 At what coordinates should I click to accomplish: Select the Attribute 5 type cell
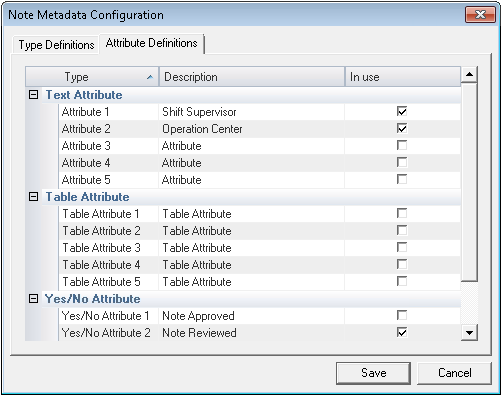pos(108,180)
